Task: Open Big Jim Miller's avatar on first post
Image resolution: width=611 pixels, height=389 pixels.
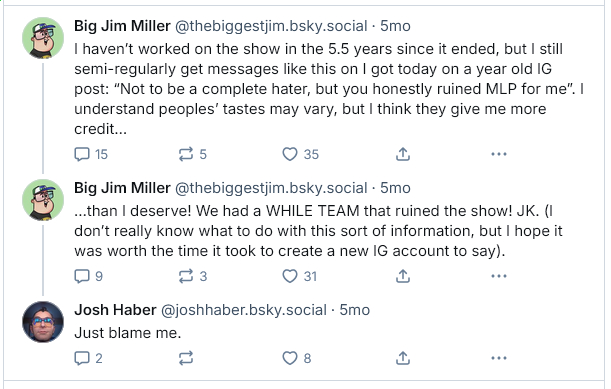Action: pyautogui.click(x=43, y=38)
